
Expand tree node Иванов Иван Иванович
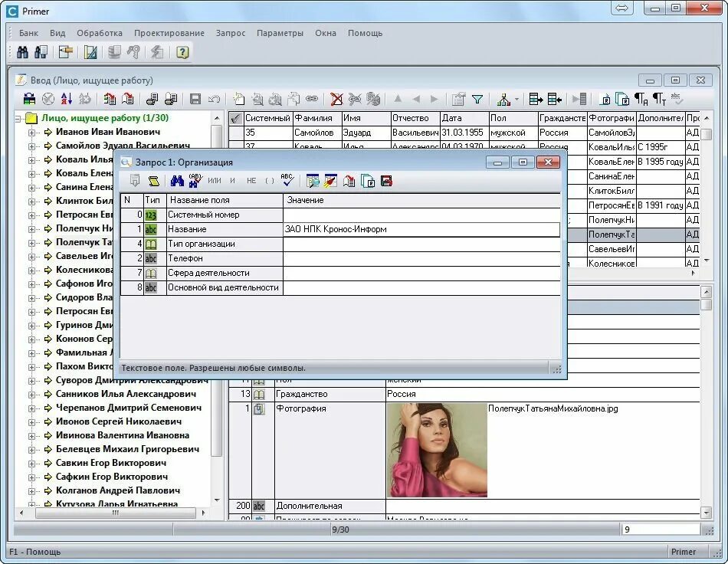(x=31, y=133)
